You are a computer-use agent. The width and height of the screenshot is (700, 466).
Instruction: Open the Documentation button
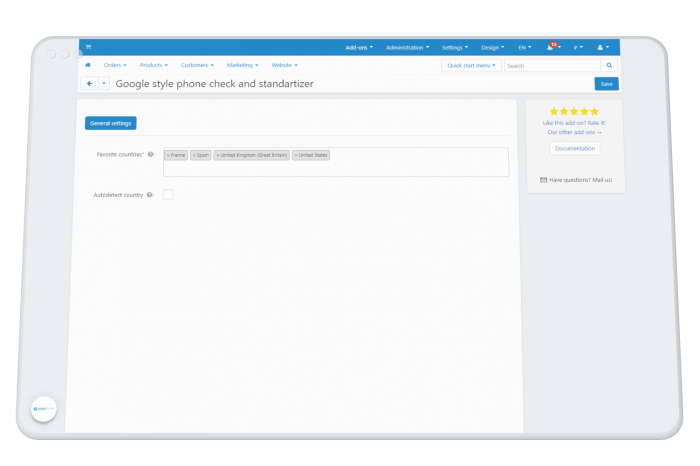(x=575, y=148)
